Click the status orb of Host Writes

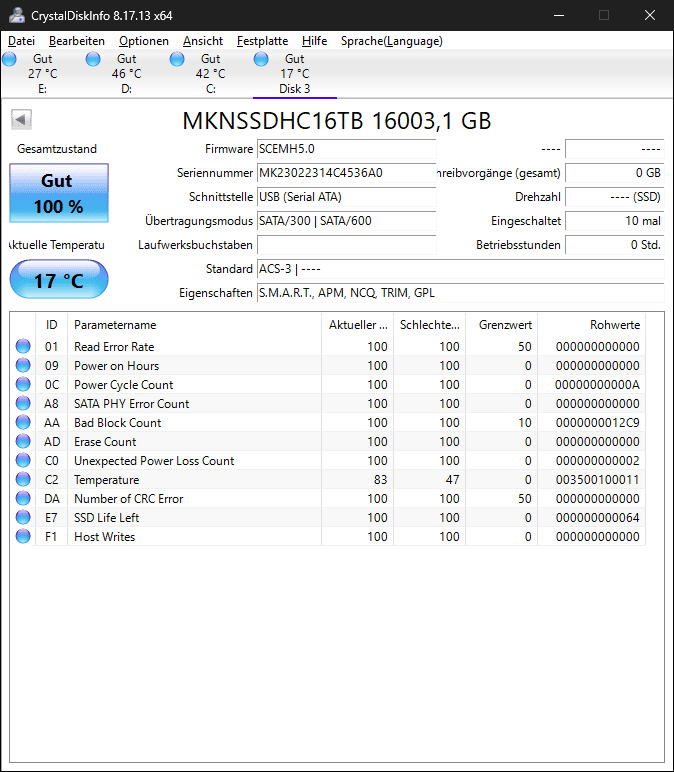tap(23, 536)
